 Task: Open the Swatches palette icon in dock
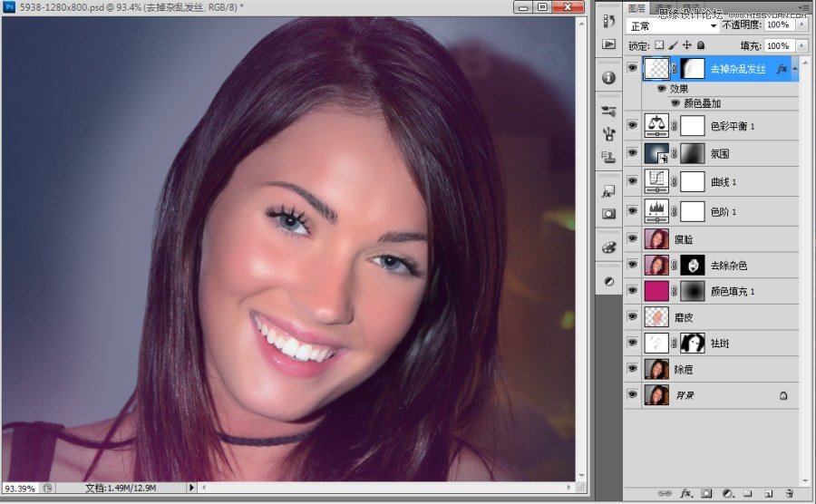608,248
